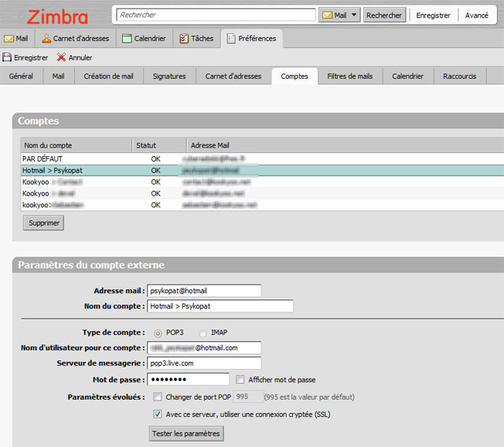504x447 pixels.
Task: Open the Création de mail tab
Action: tap(109, 76)
